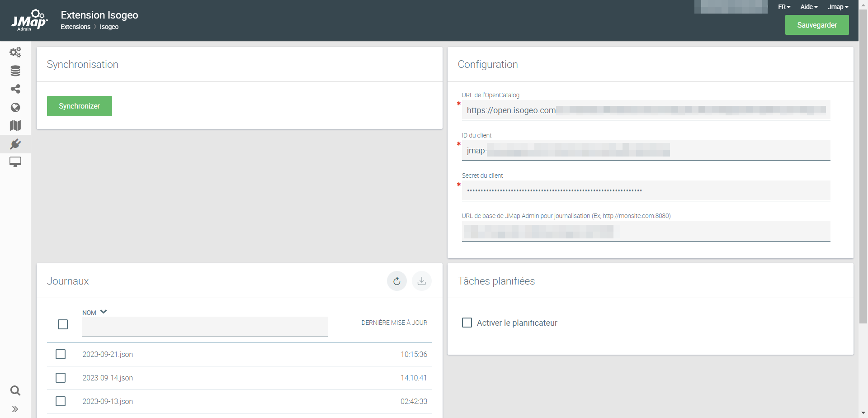Click the vertical page scrollbar
Image resolution: width=868 pixels, height=418 pixels.
(x=863, y=166)
